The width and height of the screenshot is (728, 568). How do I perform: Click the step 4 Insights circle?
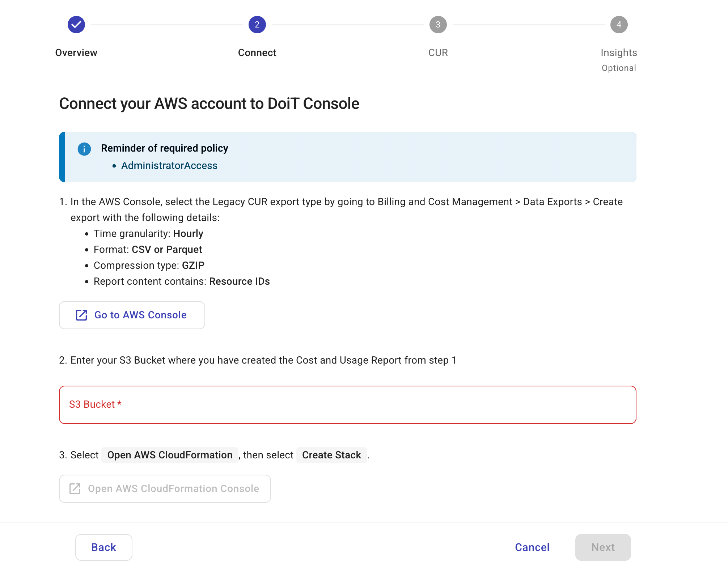click(619, 25)
